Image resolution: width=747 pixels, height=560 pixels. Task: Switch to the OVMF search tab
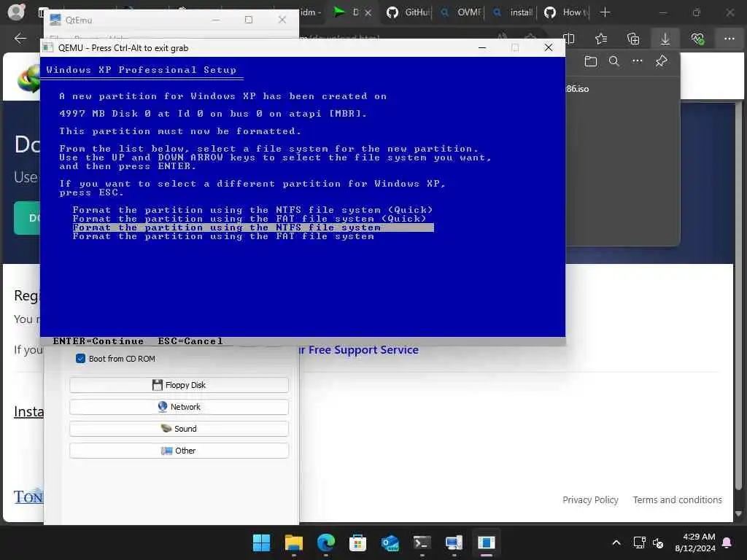460,12
